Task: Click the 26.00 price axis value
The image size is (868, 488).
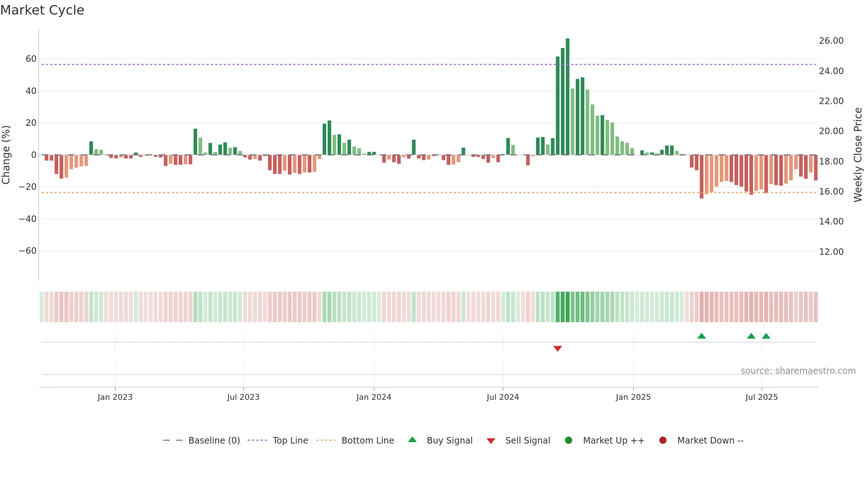Action: 831,41
